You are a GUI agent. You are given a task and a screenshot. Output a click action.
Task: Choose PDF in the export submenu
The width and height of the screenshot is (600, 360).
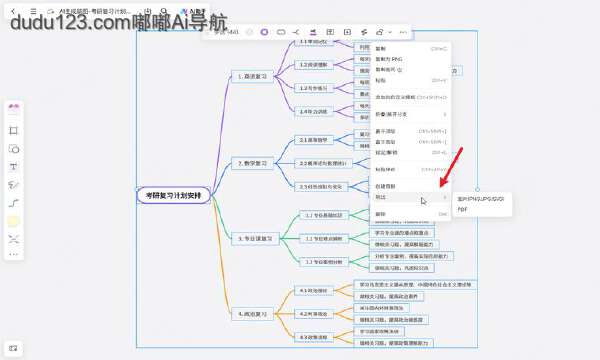point(462,210)
